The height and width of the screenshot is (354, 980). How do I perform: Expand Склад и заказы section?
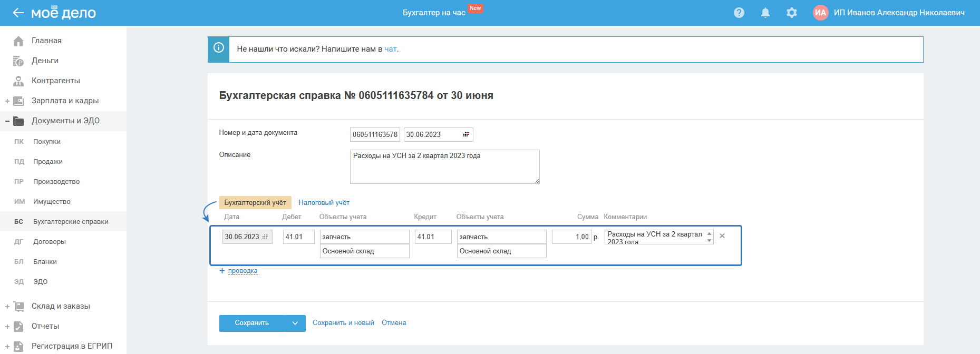click(x=7, y=307)
